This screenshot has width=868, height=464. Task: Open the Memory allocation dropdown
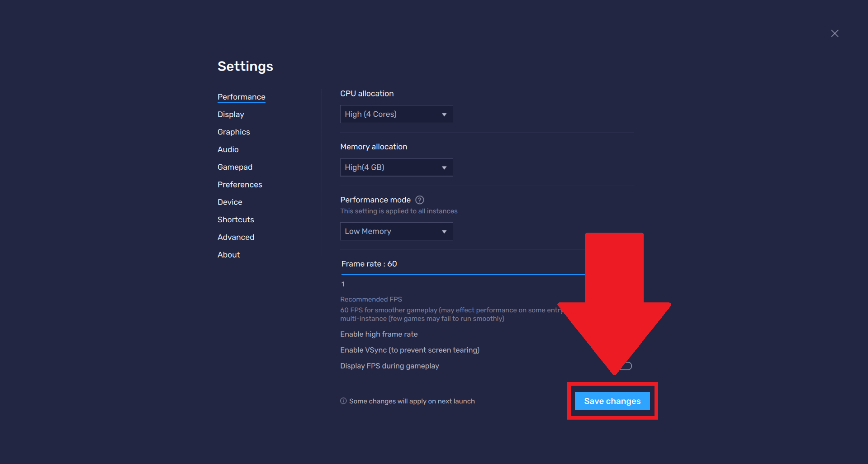coord(396,167)
